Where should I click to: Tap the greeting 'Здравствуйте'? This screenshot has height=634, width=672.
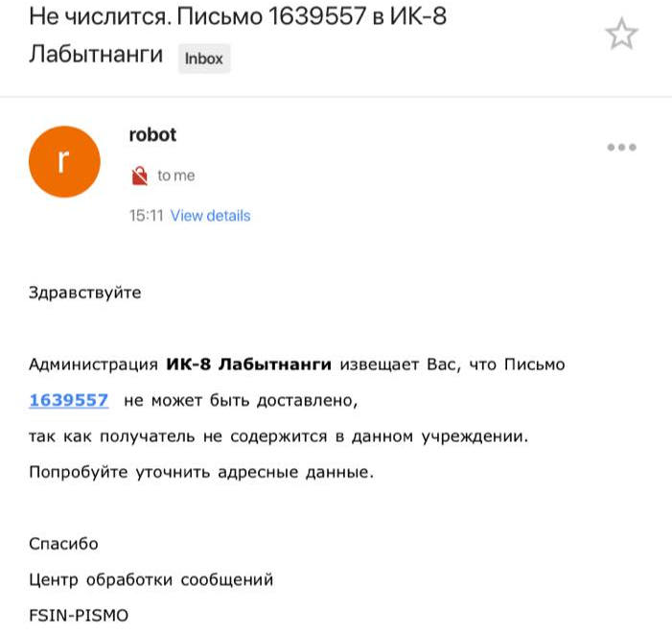point(85,294)
